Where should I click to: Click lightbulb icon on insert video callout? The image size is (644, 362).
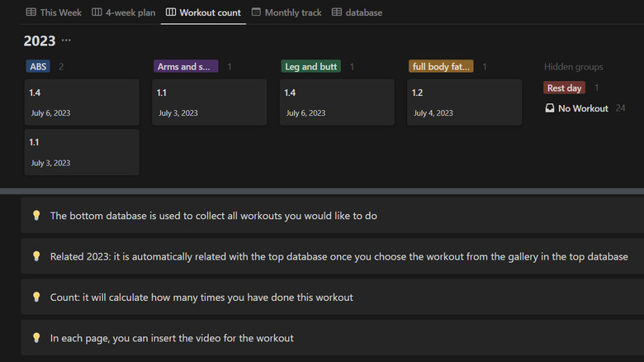[36, 337]
